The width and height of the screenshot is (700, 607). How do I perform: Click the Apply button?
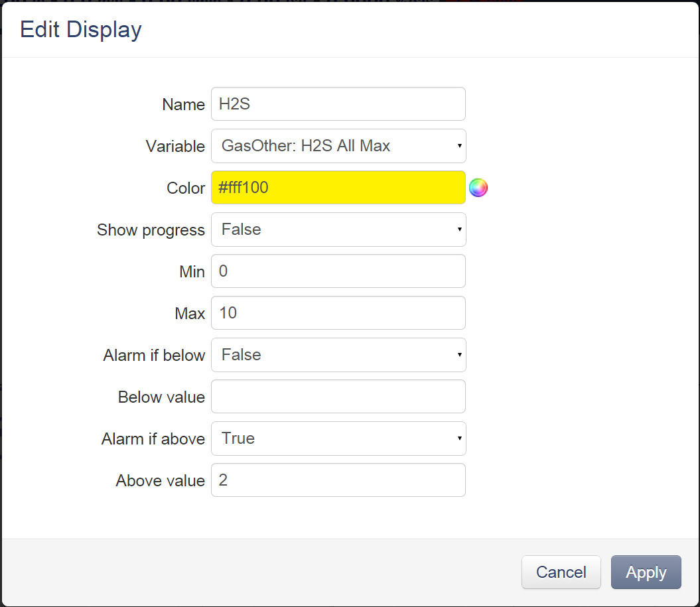click(646, 572)
